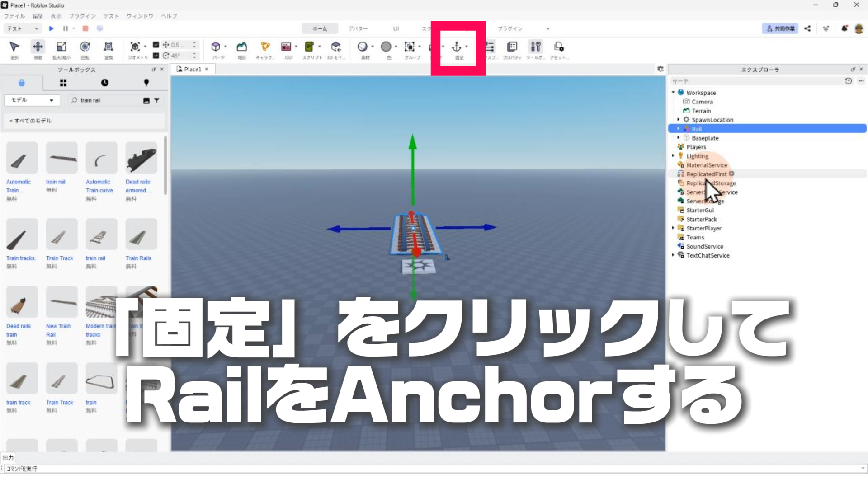Screen dimensions: 868x488
Task: Select the Rotate (回転) tool
Action: coord(85,47)
